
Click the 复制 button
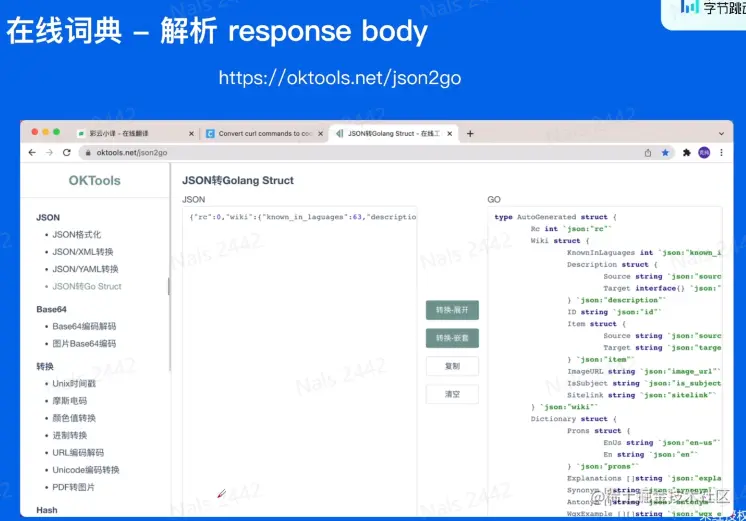coord(452,366)
